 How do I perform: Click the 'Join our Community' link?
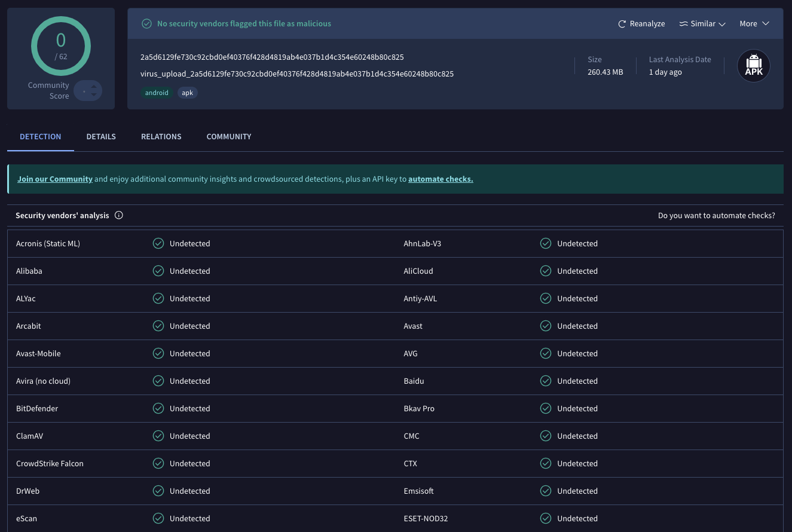[x=55, y=179]
